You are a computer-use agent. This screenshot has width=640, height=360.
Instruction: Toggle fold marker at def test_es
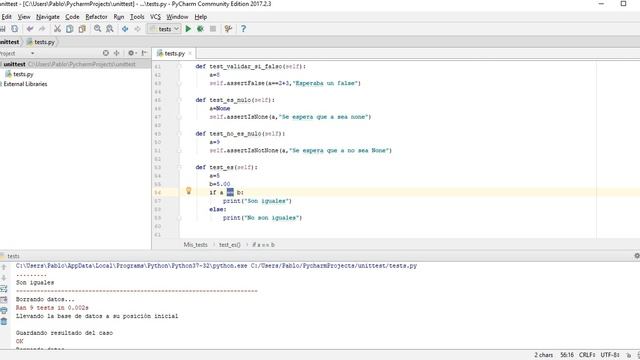pyautogui.click(x=179, y=167)
